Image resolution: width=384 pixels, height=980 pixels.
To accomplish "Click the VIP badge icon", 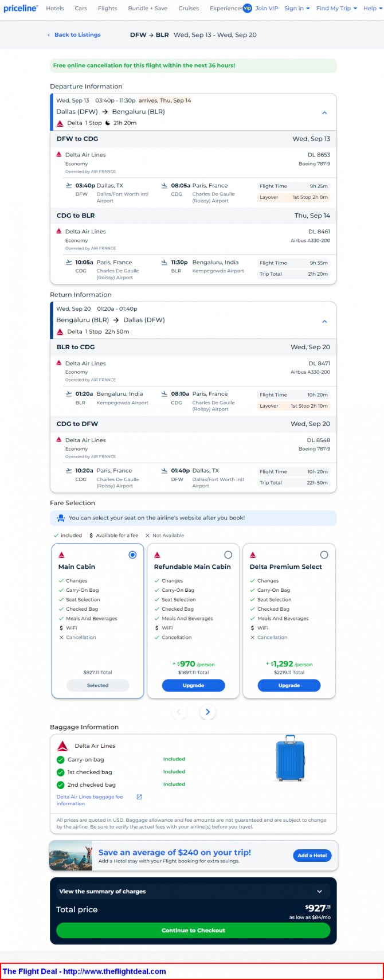I will pyautogui.click(x=248, y=8).
